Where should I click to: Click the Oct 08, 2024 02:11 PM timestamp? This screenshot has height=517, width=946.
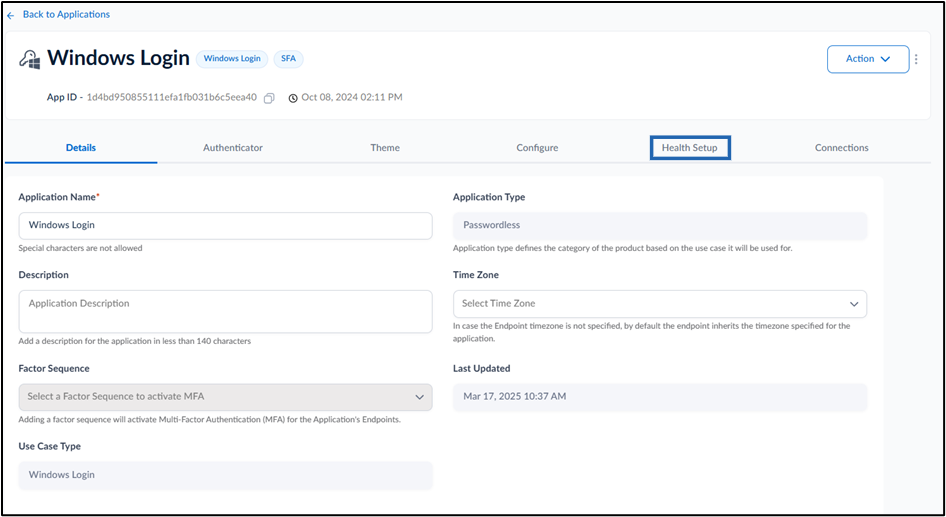click(352, 97)
